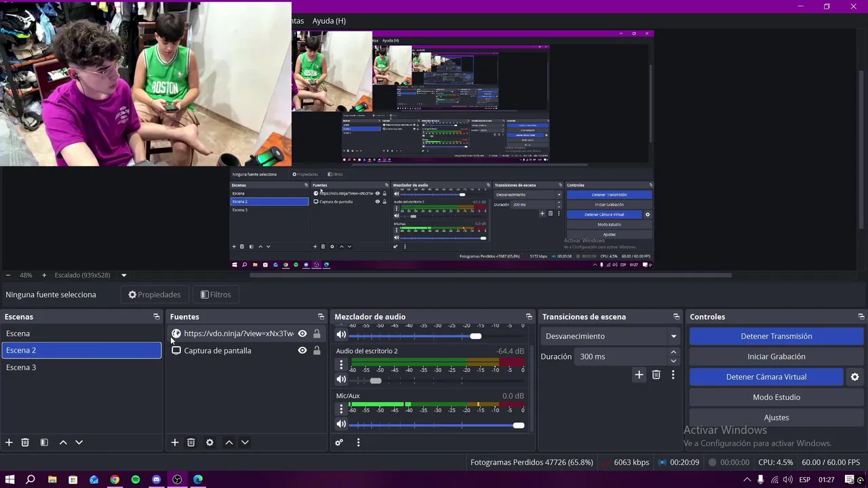
Task: Adjust Mic/Aux volume slider
Action: [x=437, y=425]
